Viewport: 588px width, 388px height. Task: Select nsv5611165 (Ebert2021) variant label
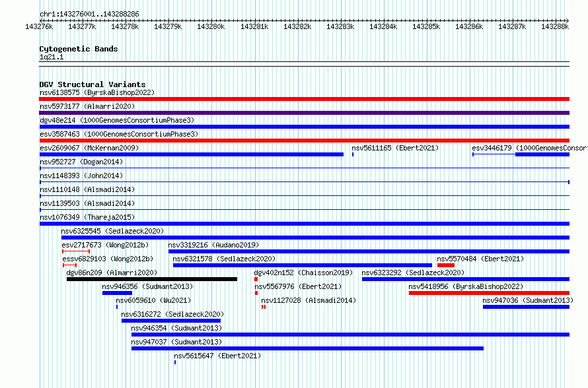point(395,148)
